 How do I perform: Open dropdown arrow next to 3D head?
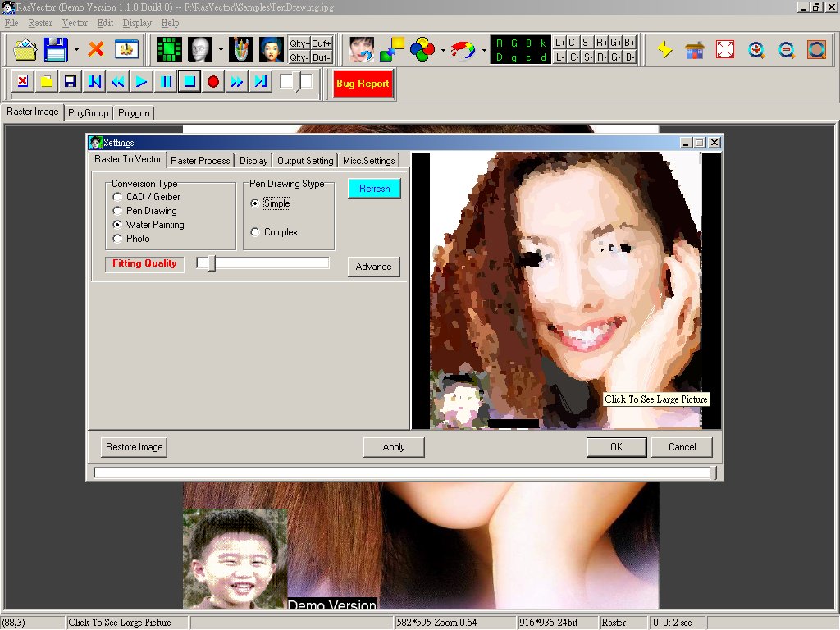[x=221, y=50]
